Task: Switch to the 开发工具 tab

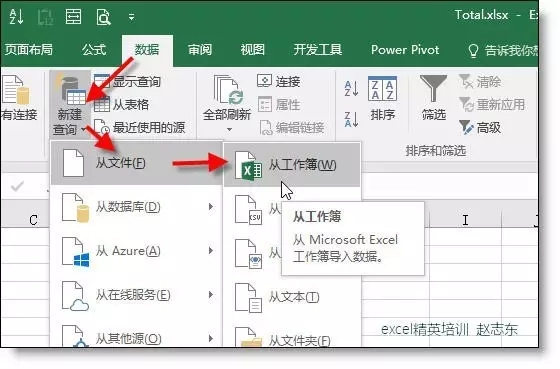Action: coord(318,50)
